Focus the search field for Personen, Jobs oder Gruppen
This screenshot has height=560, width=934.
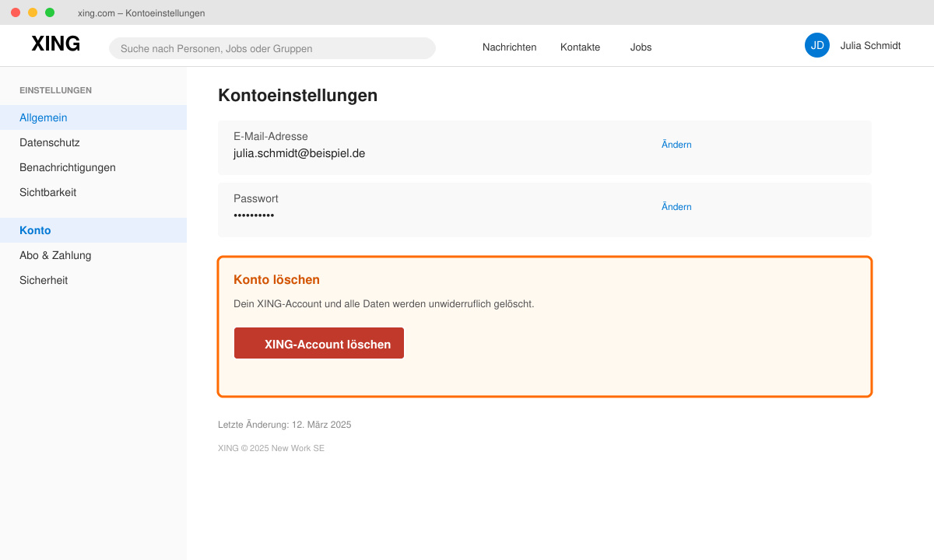pyautogui.click(x=272, y=48)
